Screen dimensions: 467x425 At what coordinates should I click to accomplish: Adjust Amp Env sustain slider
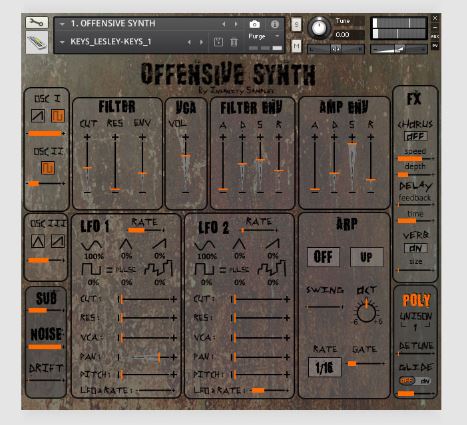click(352, 165)
